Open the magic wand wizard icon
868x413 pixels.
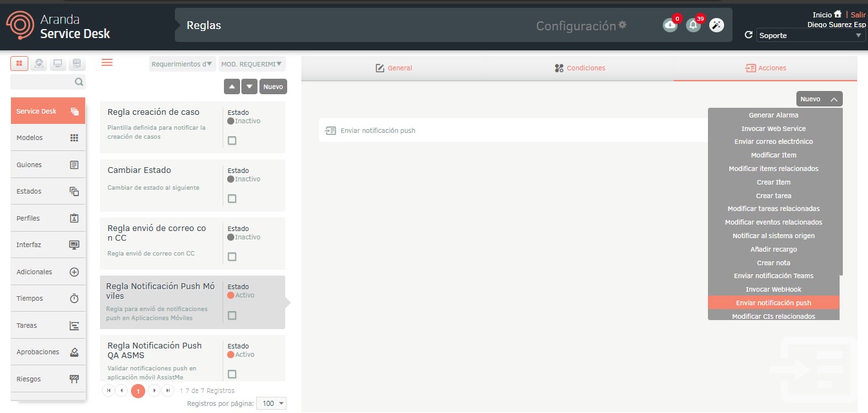pyautogui.click(x=716, y=25)
